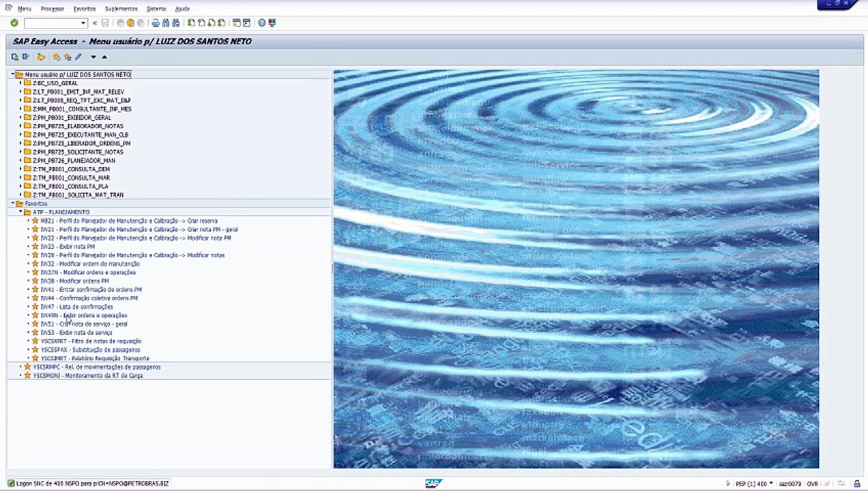Click the Move Favorites Up arrow
This screenshot has height=491, width=868.
pyautogui.click(x=104, y=57)
